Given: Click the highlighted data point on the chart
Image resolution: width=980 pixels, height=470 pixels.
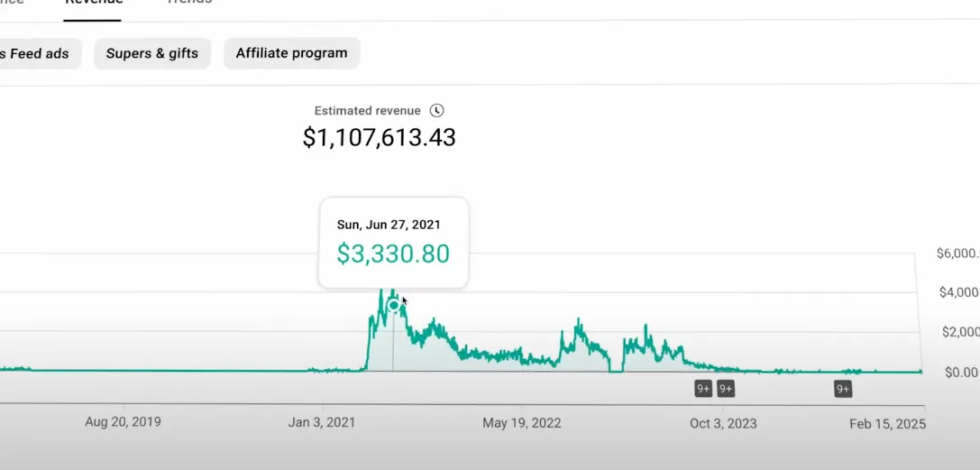Looking at the screenshot, I should 393,305.
